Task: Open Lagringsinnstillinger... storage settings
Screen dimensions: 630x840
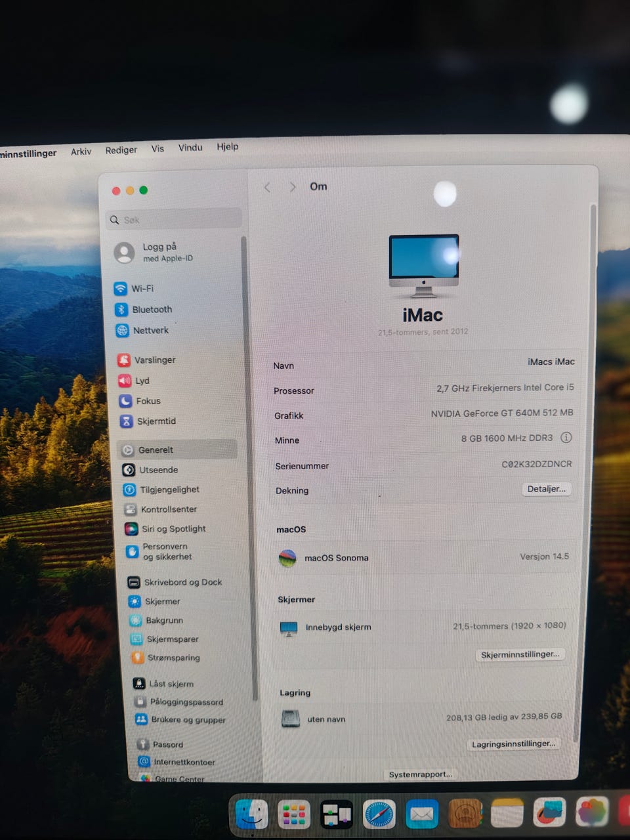Action: click(514, 744)
